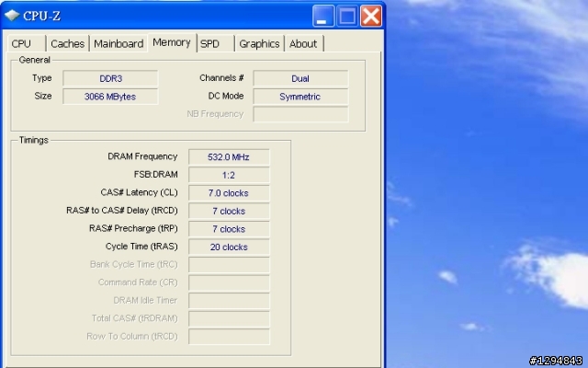Click the Total CAS# (tRDRAM) label
588x368 pixels.
pyautogui.click(x=135, y=318)
